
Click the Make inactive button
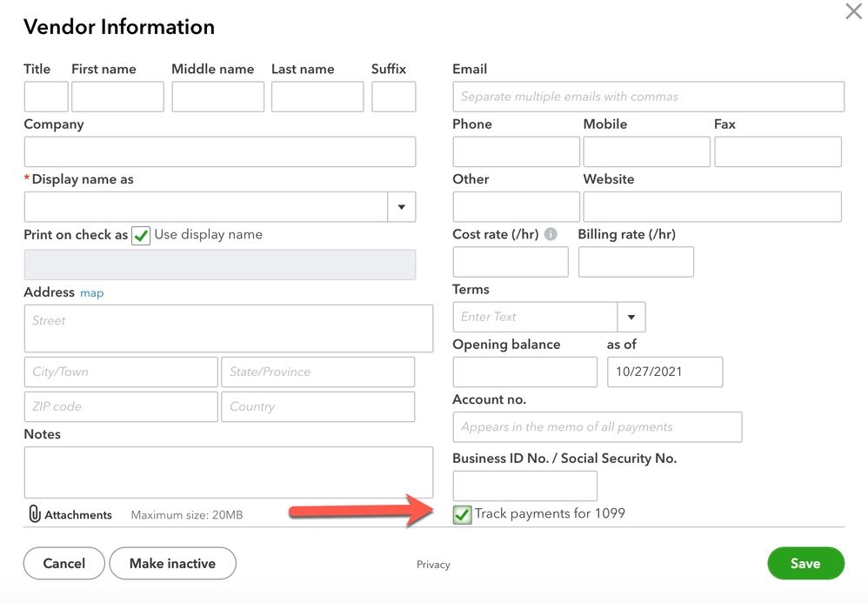tap(172, 563)
